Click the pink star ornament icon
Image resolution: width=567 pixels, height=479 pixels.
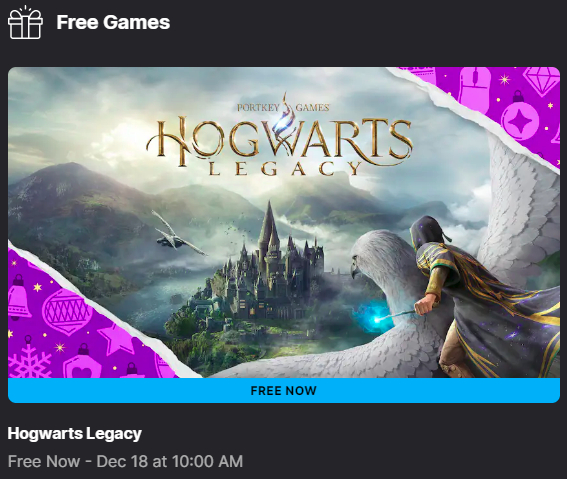tap(116, 339)
